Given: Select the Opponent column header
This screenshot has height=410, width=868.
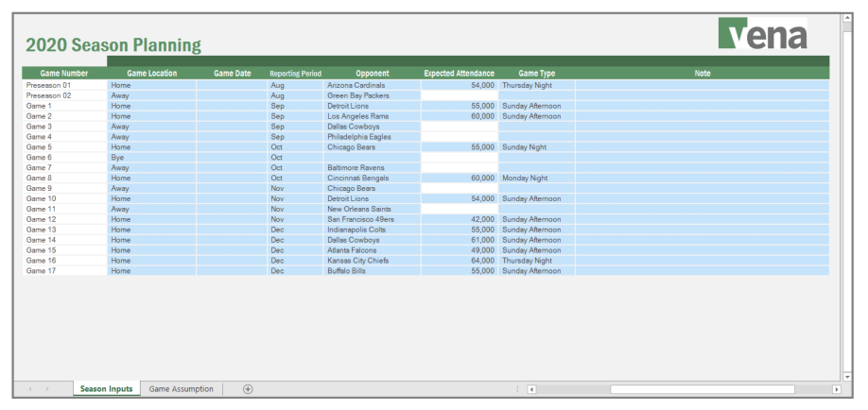Looking at the screenshot, I should [372, 73].
